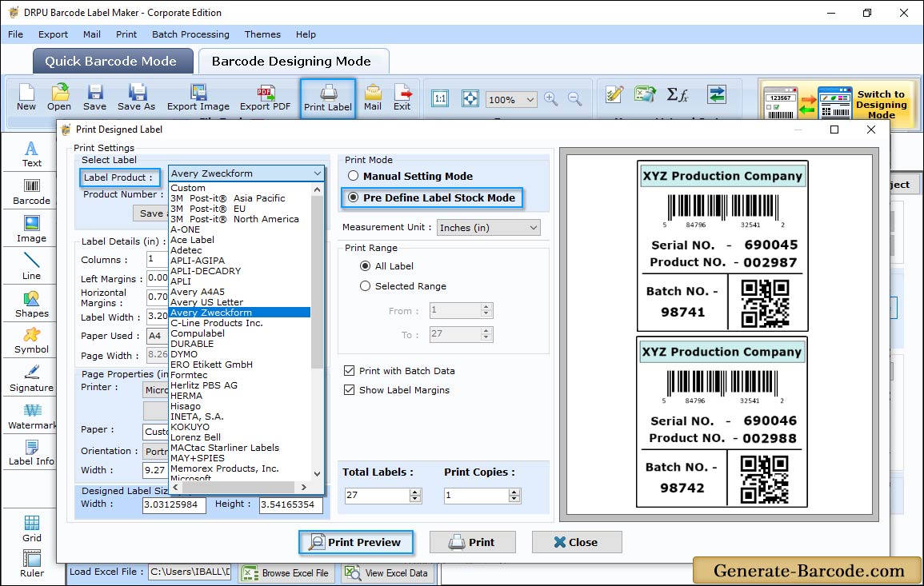This screenshot has height=586, width=924.
Task: Click the Designed Label Width field
Action: pos(174,504)
